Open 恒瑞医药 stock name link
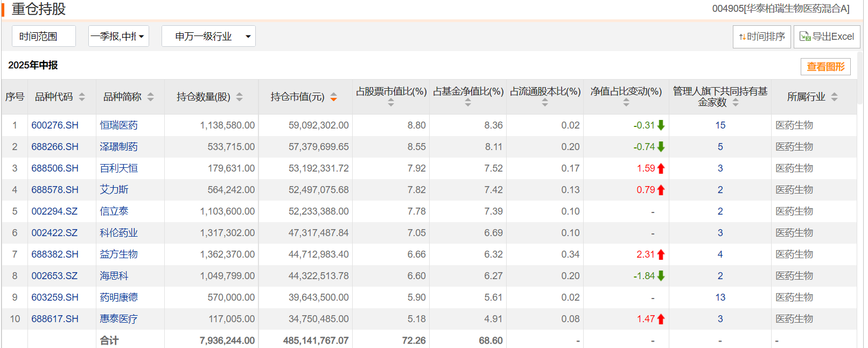 pos(118,125)
